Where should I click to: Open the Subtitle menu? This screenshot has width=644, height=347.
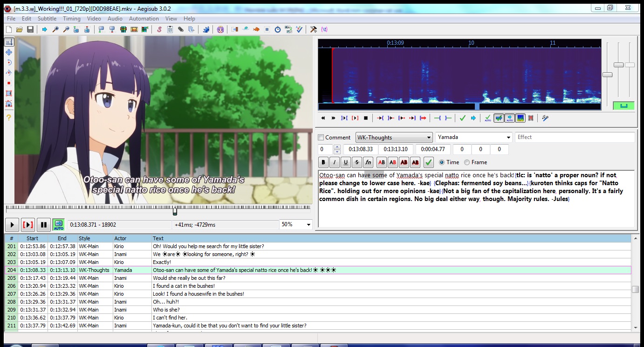(x=47, y=19)
